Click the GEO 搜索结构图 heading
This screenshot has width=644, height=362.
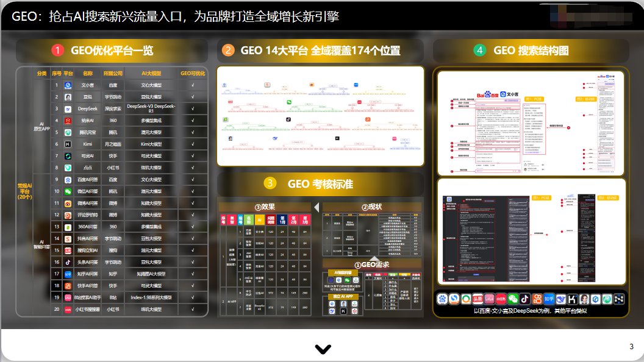coord(531,51)
